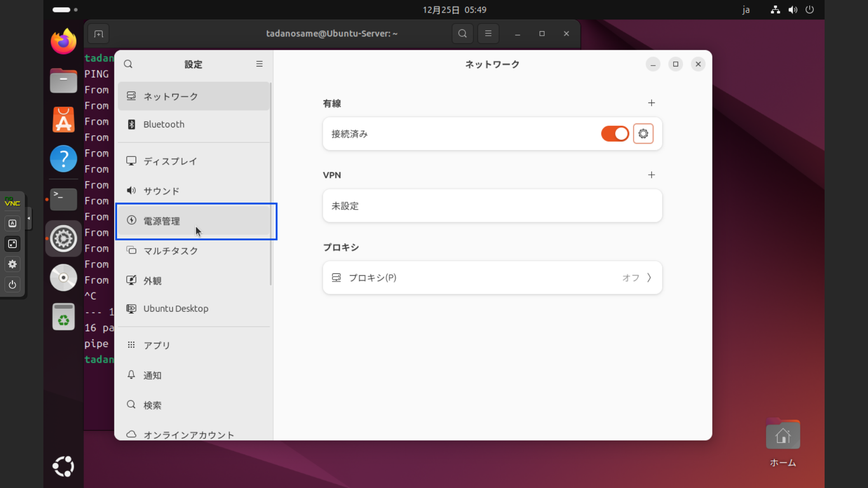Open Firefox from the dock

click(63, 42)
